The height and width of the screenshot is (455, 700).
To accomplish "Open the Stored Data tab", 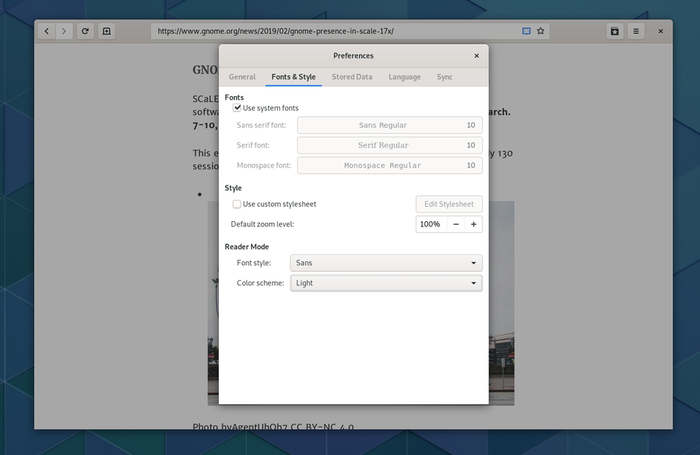I will point(352,77).
